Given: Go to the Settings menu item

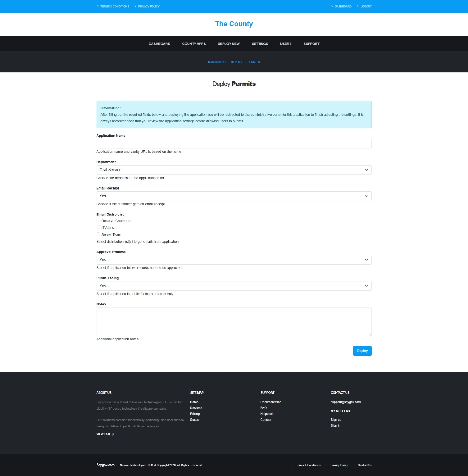Looking at the screenshot, I should [260, 44].
